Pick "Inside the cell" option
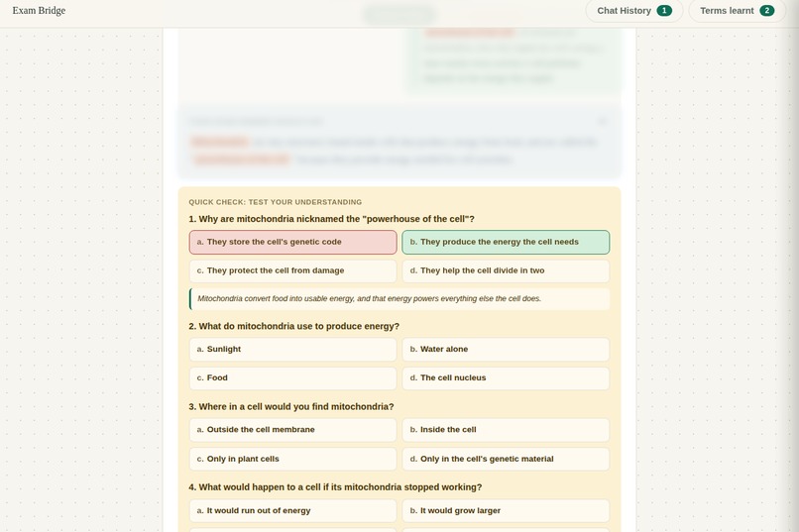799x532 pixels. click(506, 430)
